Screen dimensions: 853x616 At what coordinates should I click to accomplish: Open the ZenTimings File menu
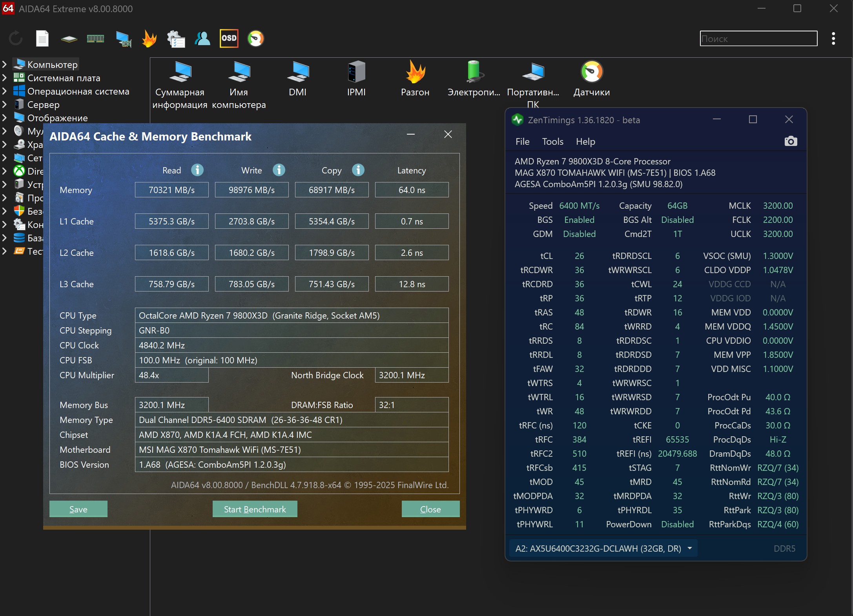(522, 142)
